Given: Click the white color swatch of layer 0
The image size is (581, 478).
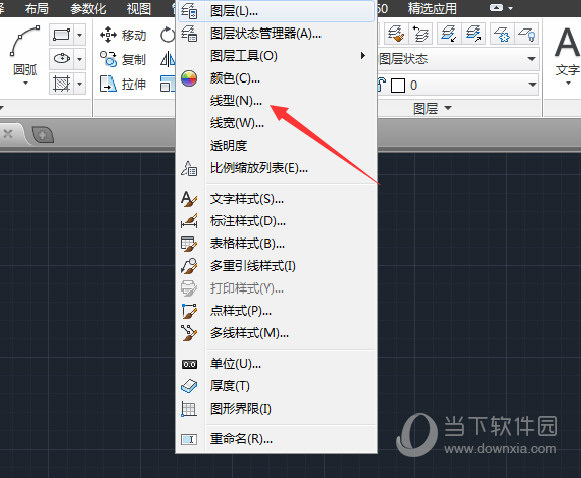Looking at the screenshot, I should coord(398,86).
